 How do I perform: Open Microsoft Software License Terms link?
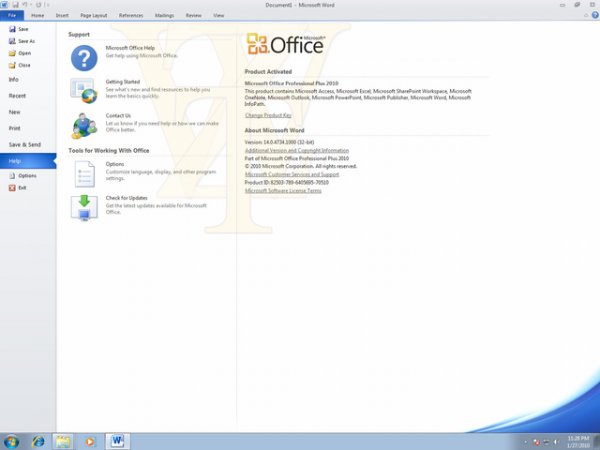coord(283,190)
